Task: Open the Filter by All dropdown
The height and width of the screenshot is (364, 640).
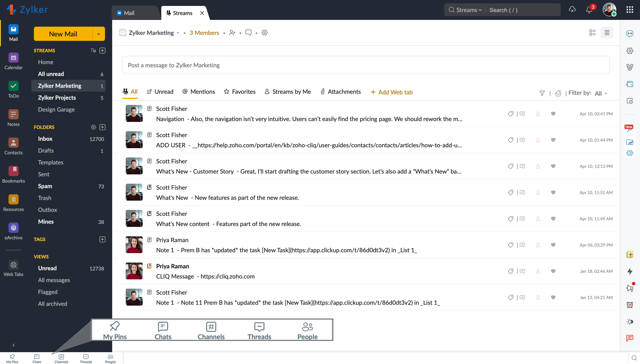Action: coord(601,93)
